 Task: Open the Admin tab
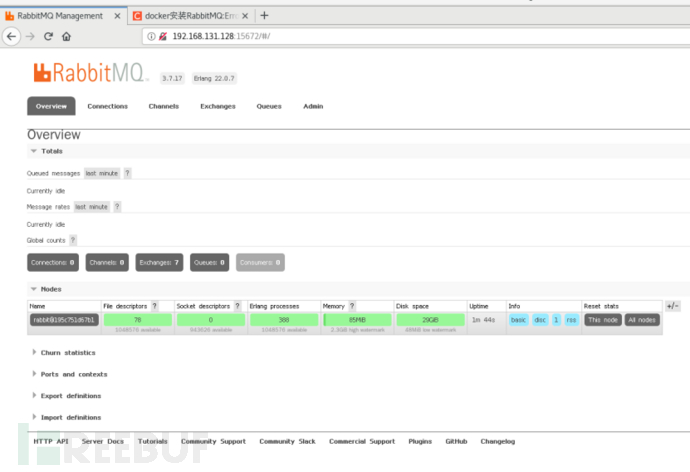(313, 106)
